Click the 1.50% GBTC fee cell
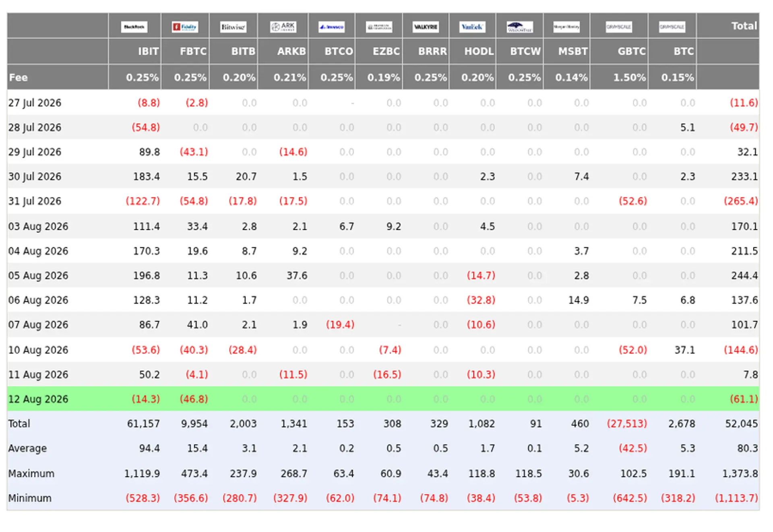 pyautogui.click(x=630, y=77)
